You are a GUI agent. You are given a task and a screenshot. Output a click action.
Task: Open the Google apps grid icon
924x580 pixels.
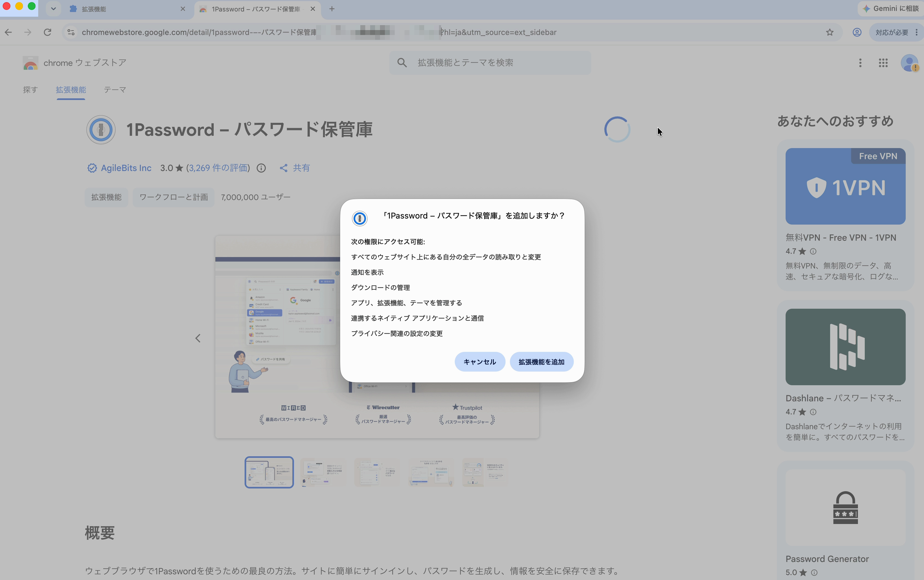tap(883, 63)
